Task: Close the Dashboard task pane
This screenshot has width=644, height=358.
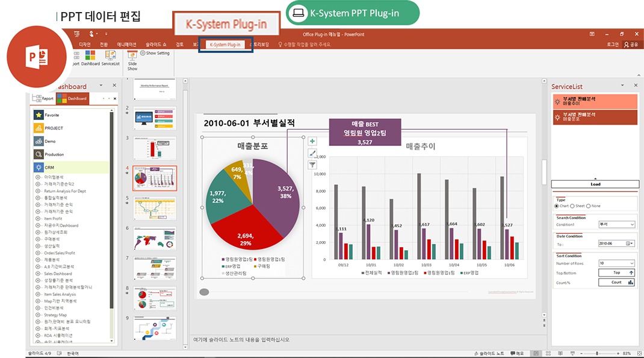Action: point(114,85)
